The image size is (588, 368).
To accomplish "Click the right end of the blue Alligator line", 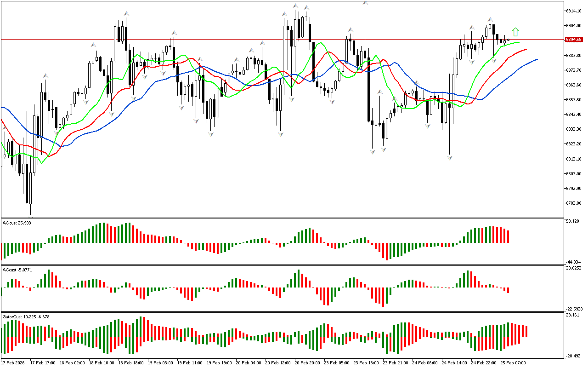I will coord(537,59).
